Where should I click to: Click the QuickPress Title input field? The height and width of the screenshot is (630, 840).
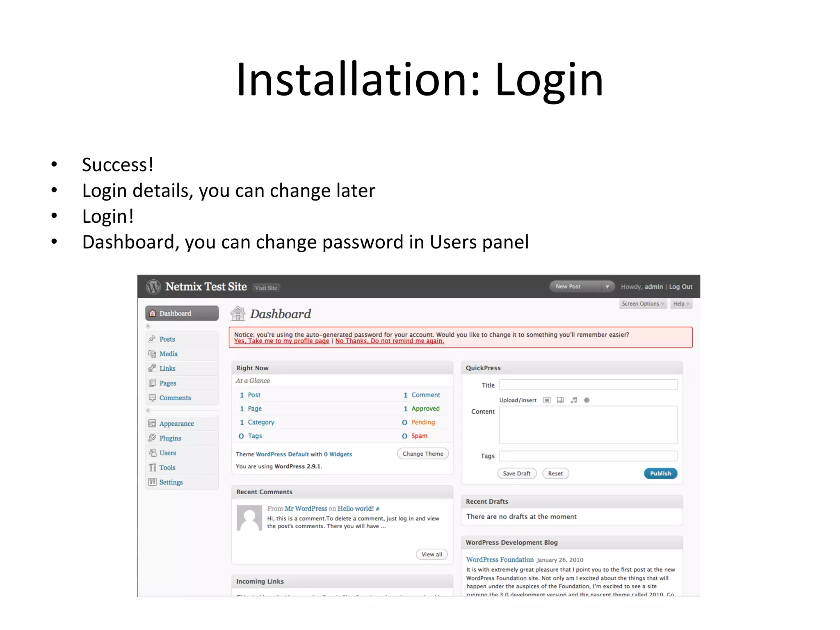coord(588,385)
